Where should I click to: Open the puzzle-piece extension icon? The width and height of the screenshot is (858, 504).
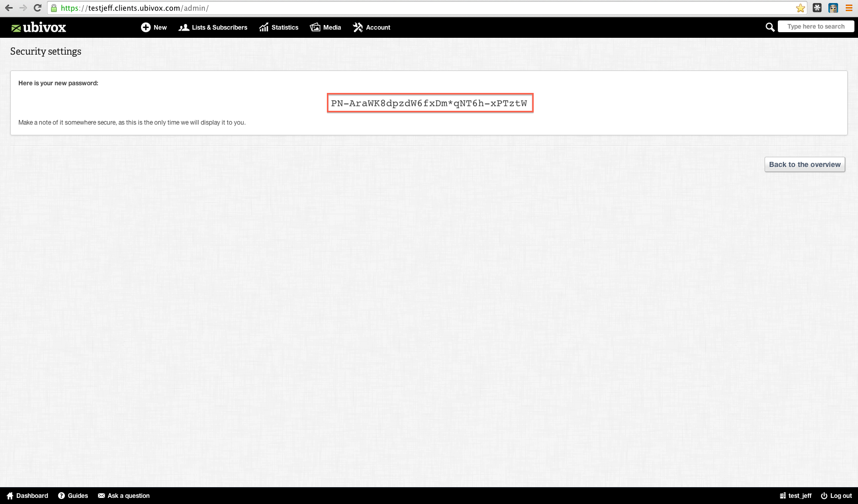(817, 8)
